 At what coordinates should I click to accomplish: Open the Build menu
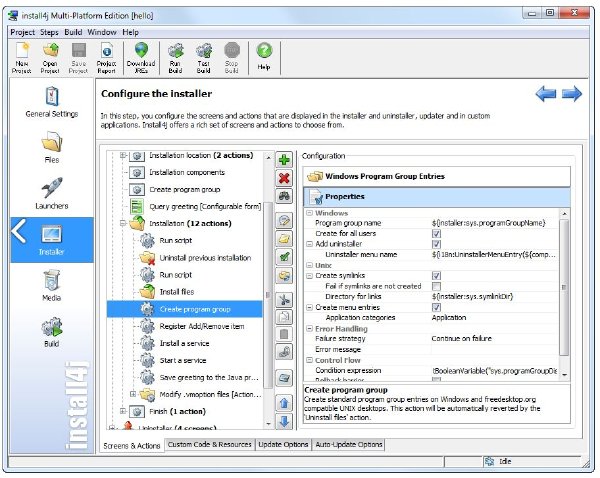pyautogui.click(x=73, y=32)
